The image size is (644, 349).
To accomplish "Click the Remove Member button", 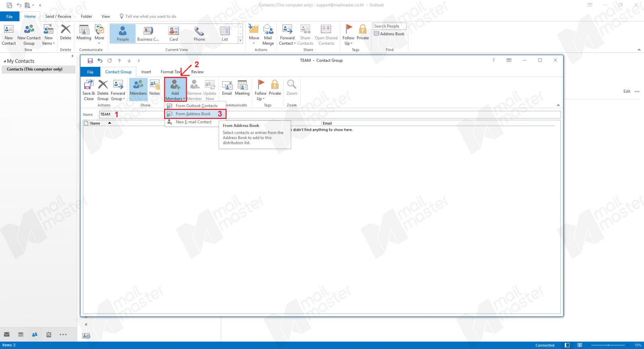I will tap(194, 90).
